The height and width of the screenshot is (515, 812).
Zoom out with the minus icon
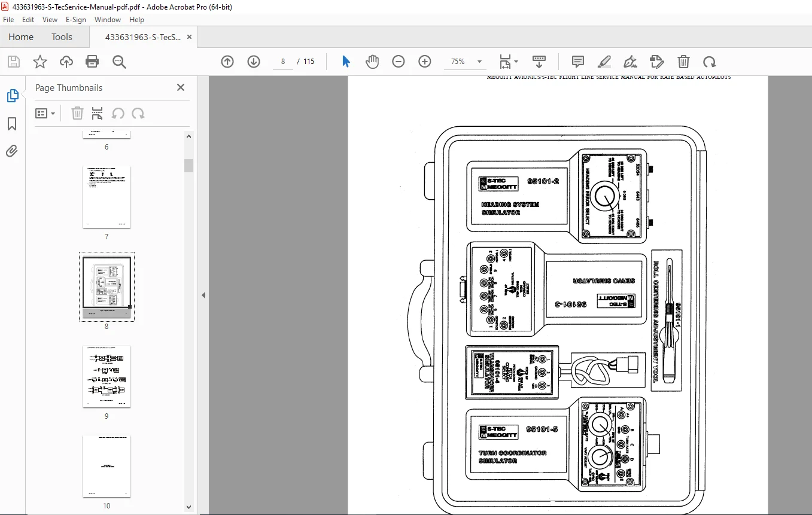point(399,62)
